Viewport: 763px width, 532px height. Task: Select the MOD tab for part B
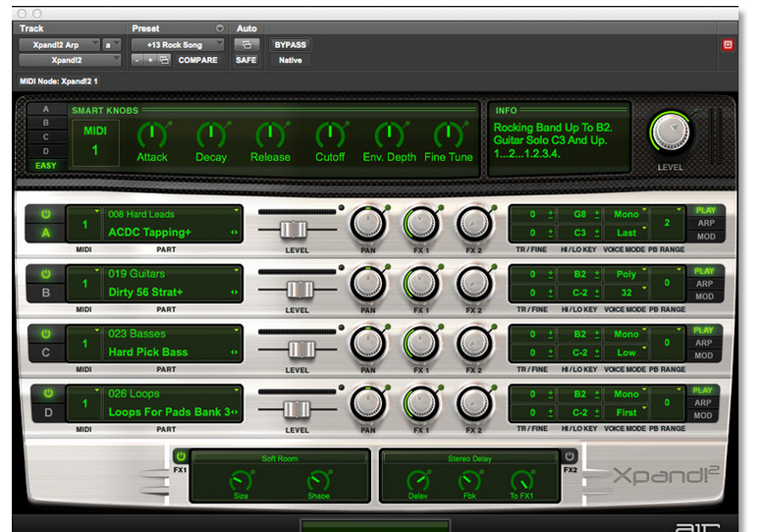click(x=705, y=296)
